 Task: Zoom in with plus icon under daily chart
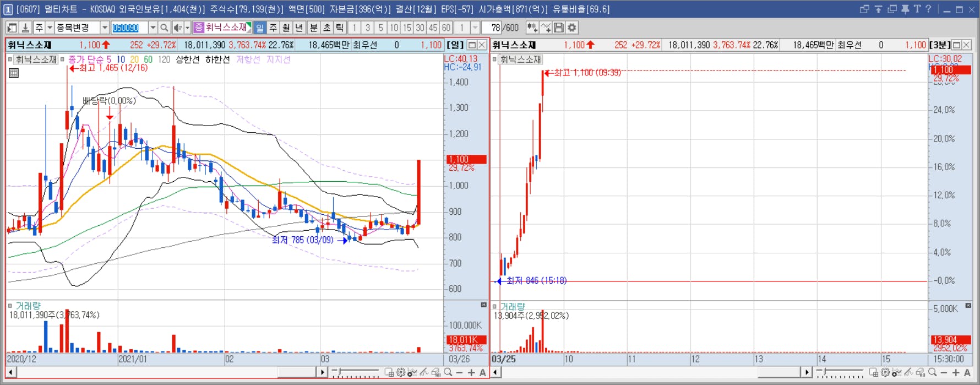click(471, 373)
